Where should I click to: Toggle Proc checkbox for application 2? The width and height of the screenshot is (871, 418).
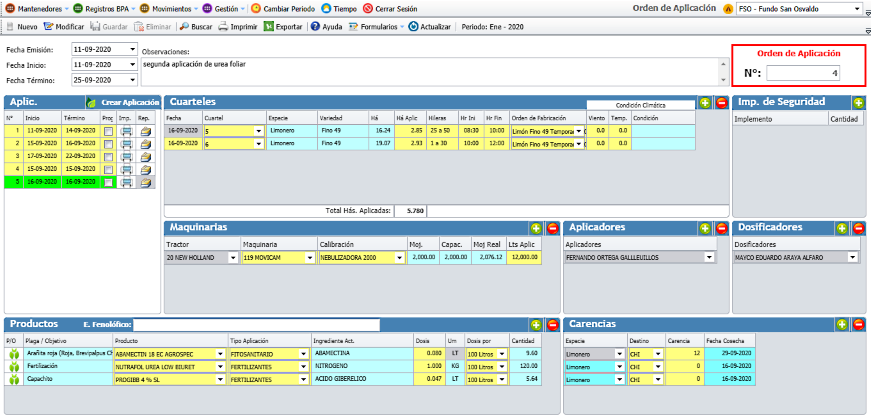108,144
